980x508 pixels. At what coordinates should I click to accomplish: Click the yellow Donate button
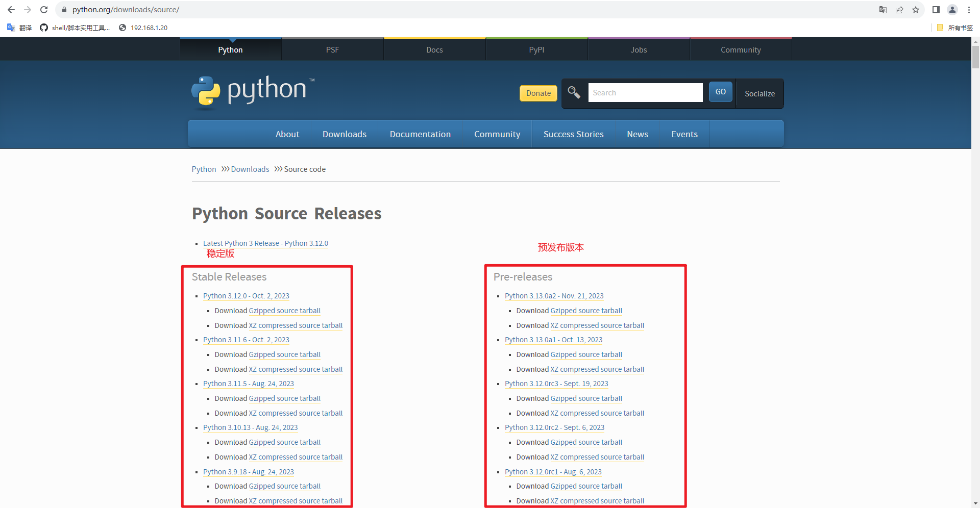click(538, 93)
